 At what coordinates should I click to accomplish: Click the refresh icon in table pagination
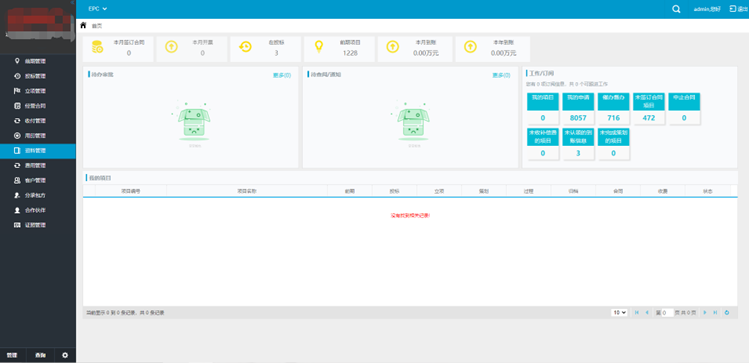[727, 312]
